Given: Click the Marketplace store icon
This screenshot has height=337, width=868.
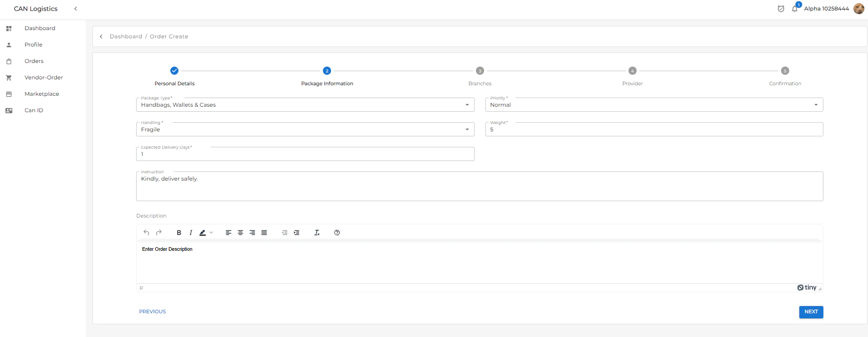Looking at the screenshot, I should pos(9,94).
